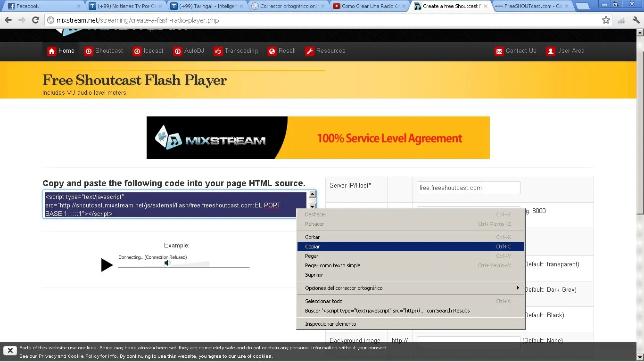The width and height of the screenshot is (644, 362).
Task: Choose Copiar from the context menu
Action: coord(411,247)
